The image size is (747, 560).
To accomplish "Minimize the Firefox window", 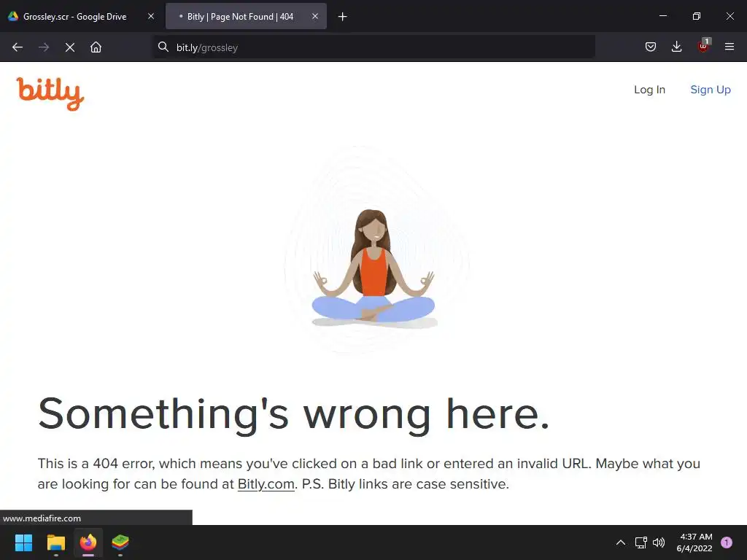I will click(662, 16).
